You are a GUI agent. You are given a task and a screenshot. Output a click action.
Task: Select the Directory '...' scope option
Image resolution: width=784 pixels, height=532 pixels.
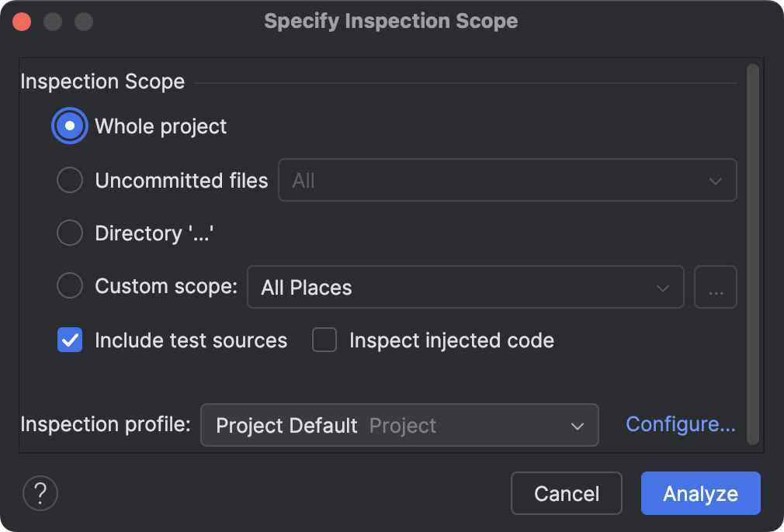pos(69,233)
